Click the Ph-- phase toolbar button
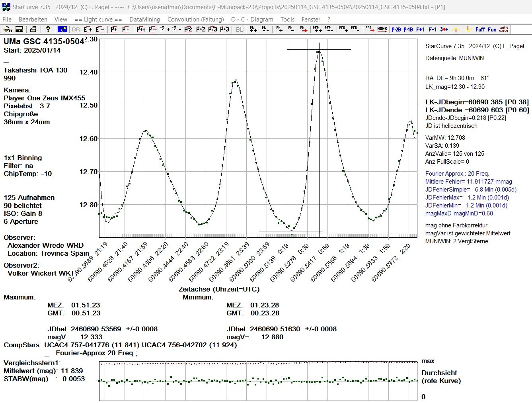 click(x=265, y=29)
